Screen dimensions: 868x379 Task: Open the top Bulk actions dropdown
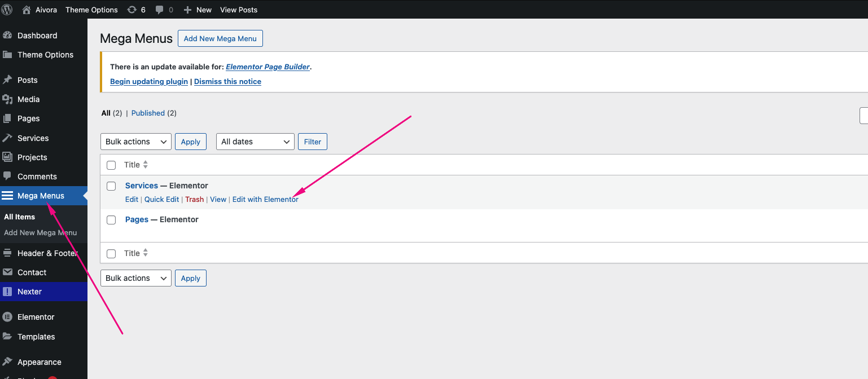tap(135, 142)
